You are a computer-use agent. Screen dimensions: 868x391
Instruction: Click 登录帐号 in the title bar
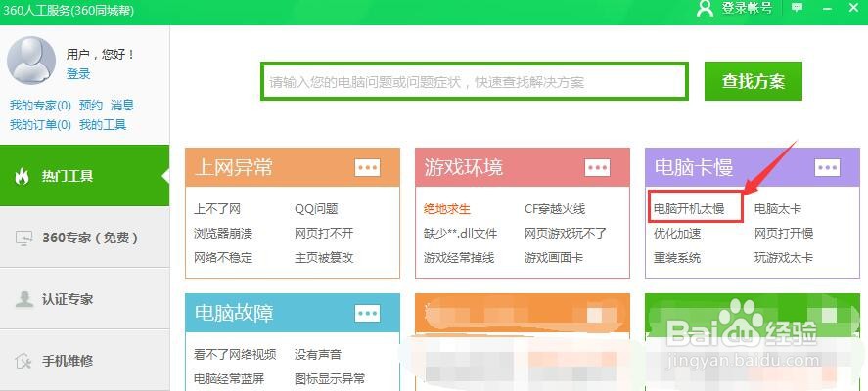pyautogui.click(x=747, y=8)
